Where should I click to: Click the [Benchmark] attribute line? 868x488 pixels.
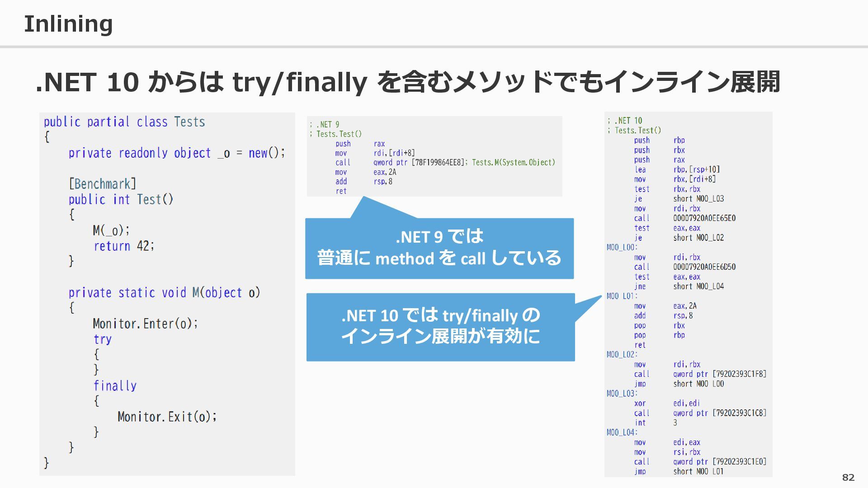click(x=102, y=184)
